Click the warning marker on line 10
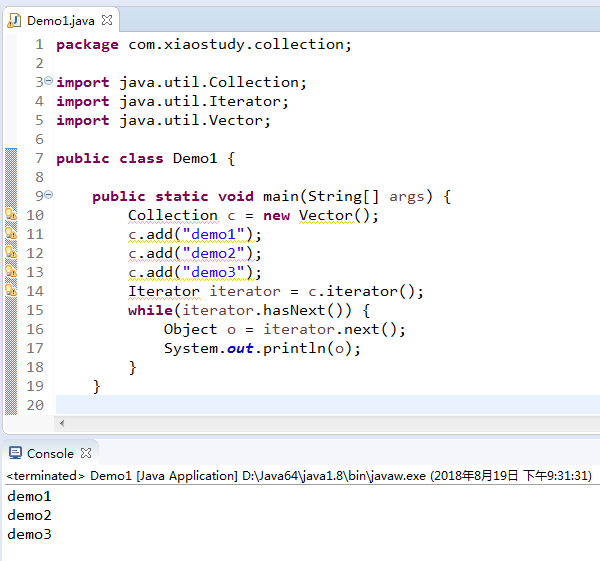 [11, 214]
